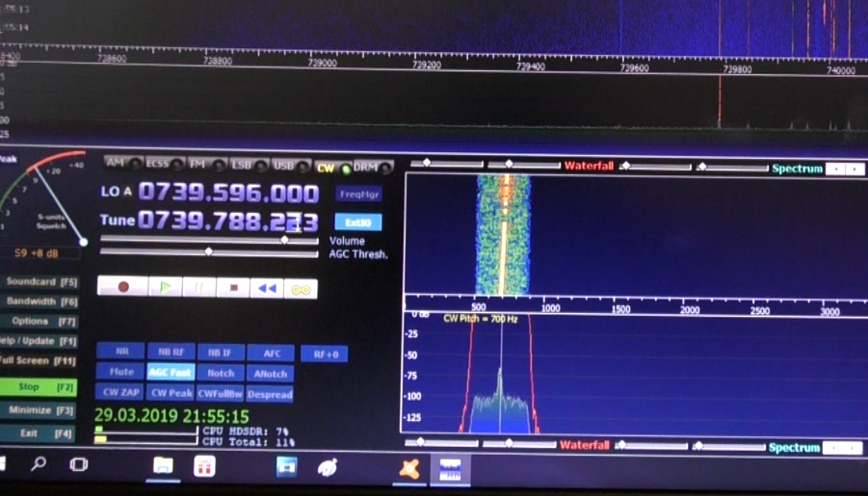
Task: Open File Explorer from the taskbar
Action: tap(163, 467)
